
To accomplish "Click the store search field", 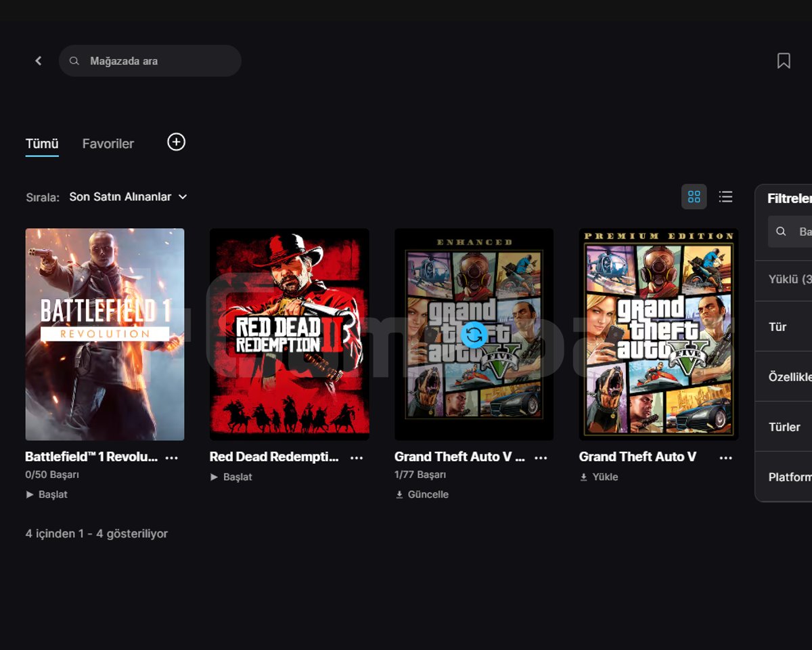I will (150, 61).
